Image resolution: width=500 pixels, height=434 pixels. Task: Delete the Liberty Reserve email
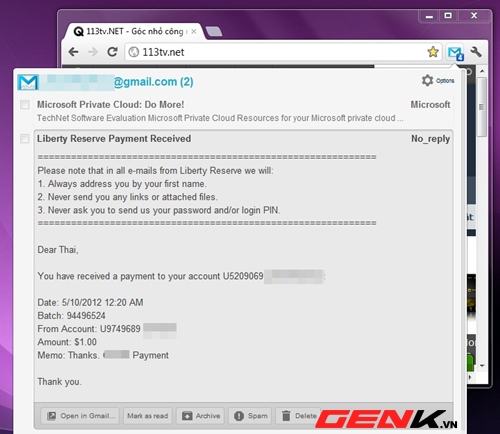[x=299, y=416]
